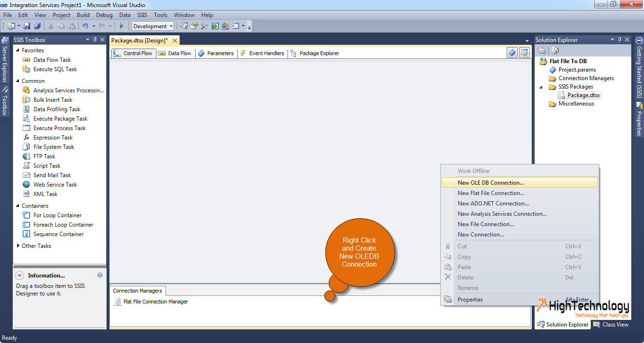Collapse the Information pane chevron
Viewport: 644px width, 343px height.
click(20, 275)
